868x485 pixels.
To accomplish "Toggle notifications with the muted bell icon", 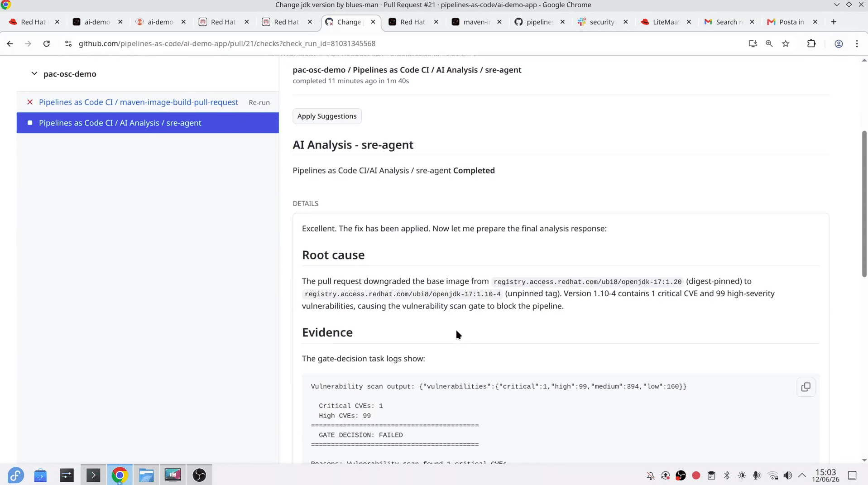I will pyautogui.click(x=650, y=475).
